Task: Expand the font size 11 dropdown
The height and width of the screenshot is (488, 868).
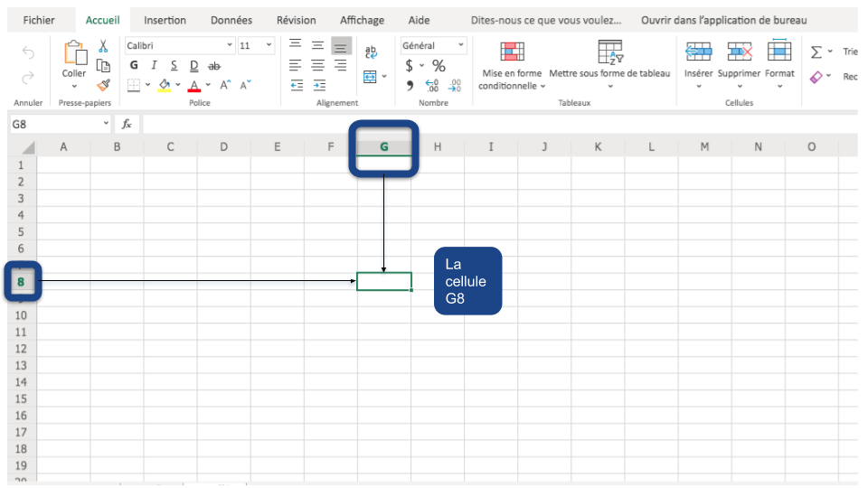Action: 269,45
